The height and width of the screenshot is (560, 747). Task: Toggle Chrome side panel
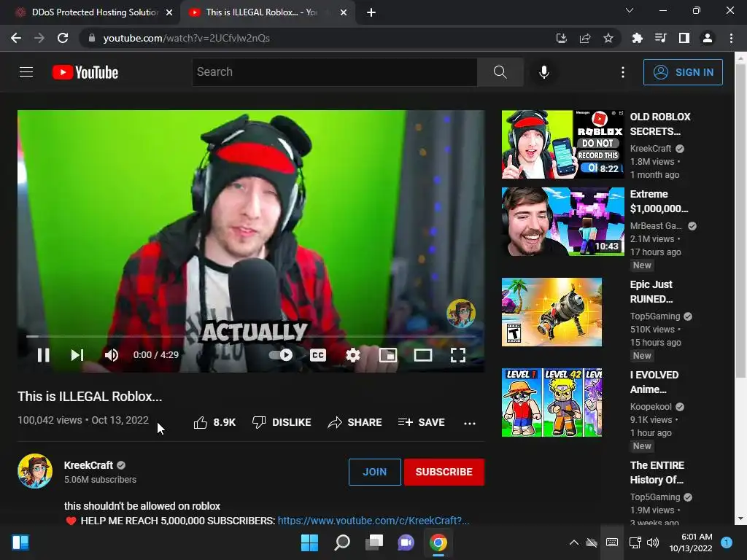(x=684, y=38)
